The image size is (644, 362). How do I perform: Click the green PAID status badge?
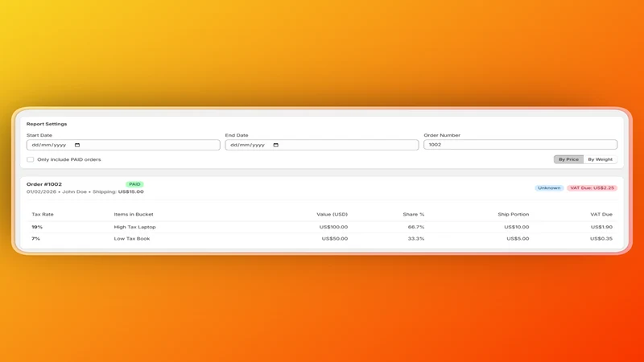[134, 184]
